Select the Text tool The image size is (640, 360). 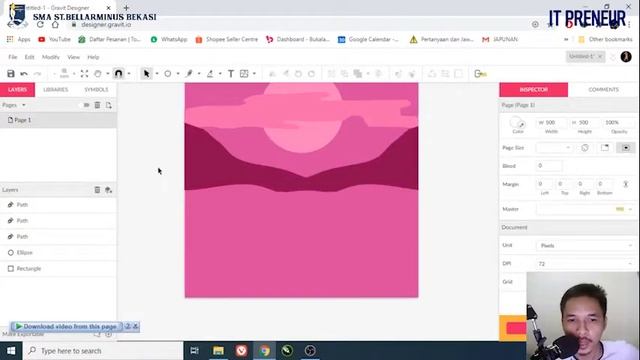pyautogui.click(x=231, y=74)
